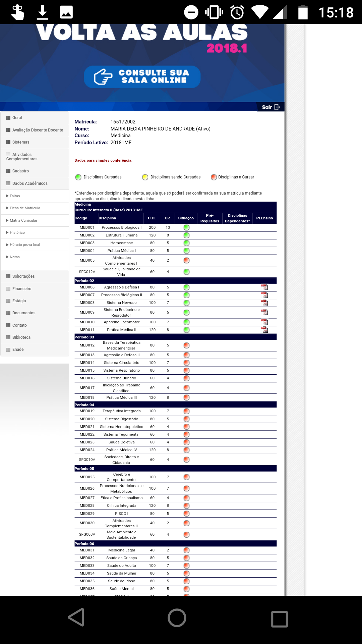Open the Financeiro menu
The height and width of the screenshot is (644, 362).
coord(22,289)
